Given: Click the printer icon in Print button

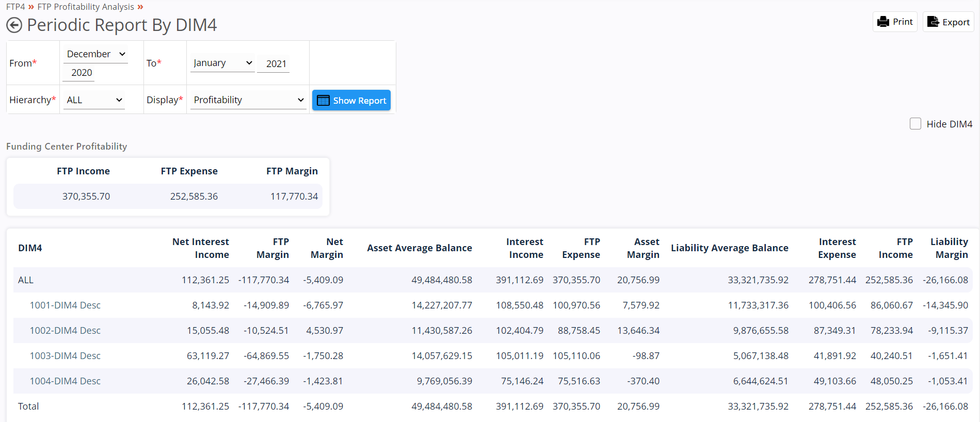Looking at the screenshot, I should click(883, 22).
